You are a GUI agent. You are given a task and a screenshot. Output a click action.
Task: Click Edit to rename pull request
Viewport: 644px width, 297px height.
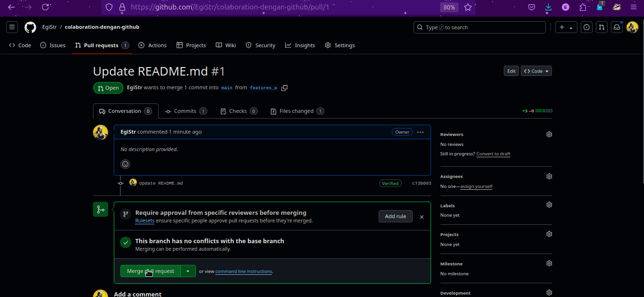511,71
